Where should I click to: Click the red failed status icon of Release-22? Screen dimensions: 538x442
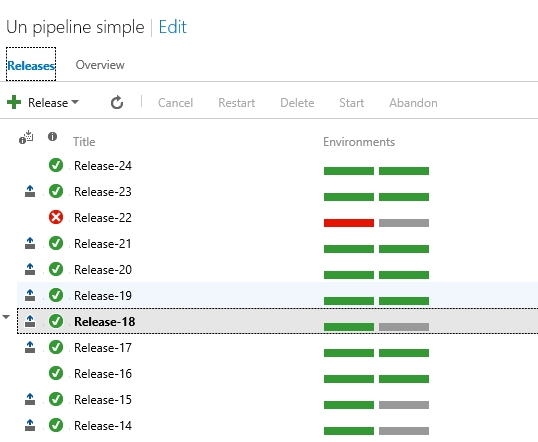click(56, 217)
